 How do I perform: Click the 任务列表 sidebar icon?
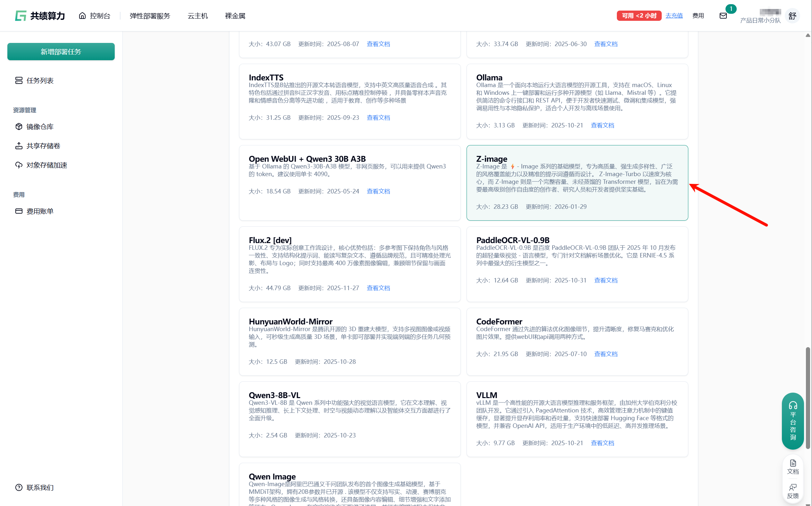click(19, 81)
